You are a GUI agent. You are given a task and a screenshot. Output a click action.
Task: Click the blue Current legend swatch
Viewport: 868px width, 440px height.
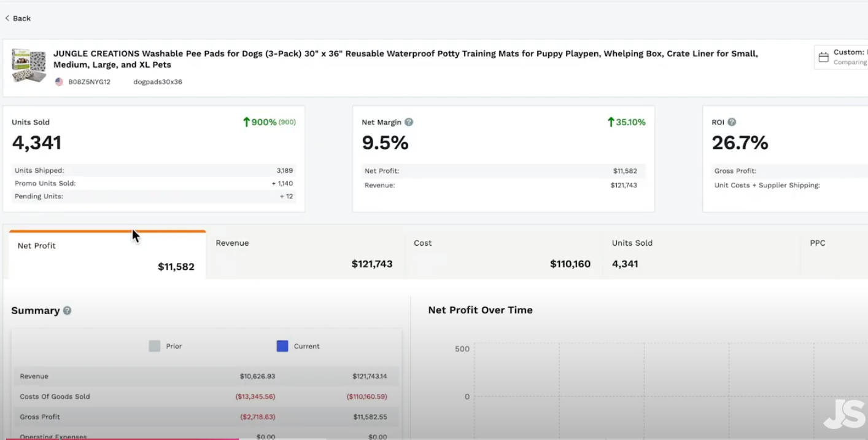282,346
